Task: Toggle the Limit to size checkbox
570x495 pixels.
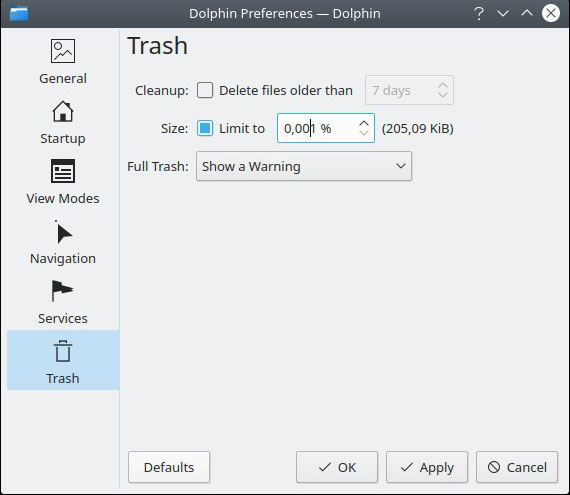Action: (205, 128)
